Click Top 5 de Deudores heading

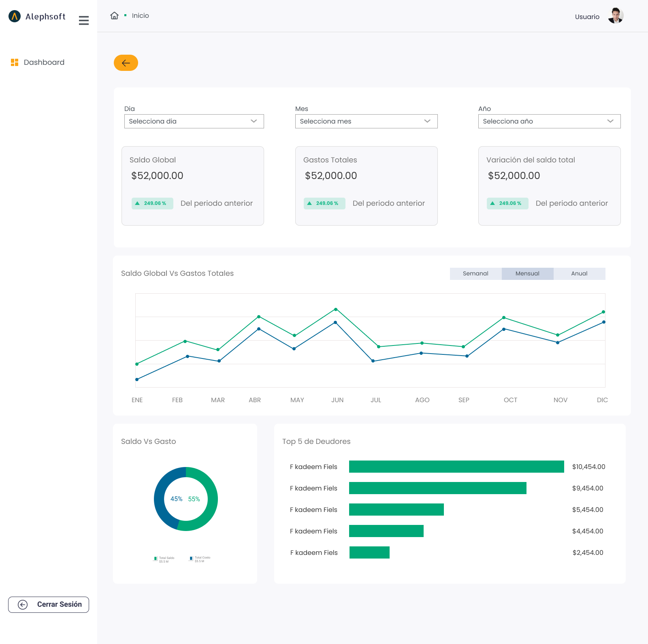pos(316,441)
